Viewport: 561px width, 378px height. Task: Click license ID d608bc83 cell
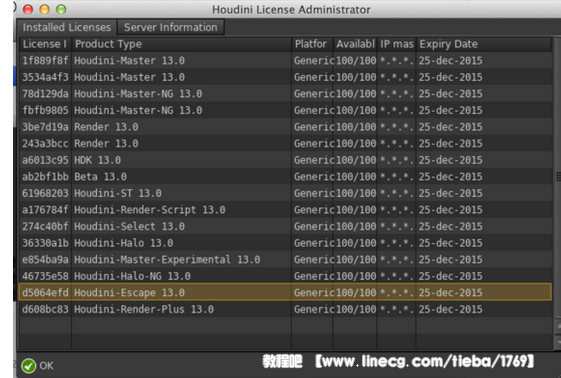[45, 309]
